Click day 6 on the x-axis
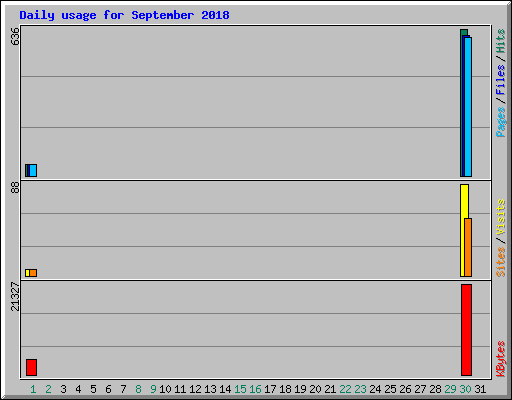The height and width of the screenshot is (400, 512). [x=108, y=389]
